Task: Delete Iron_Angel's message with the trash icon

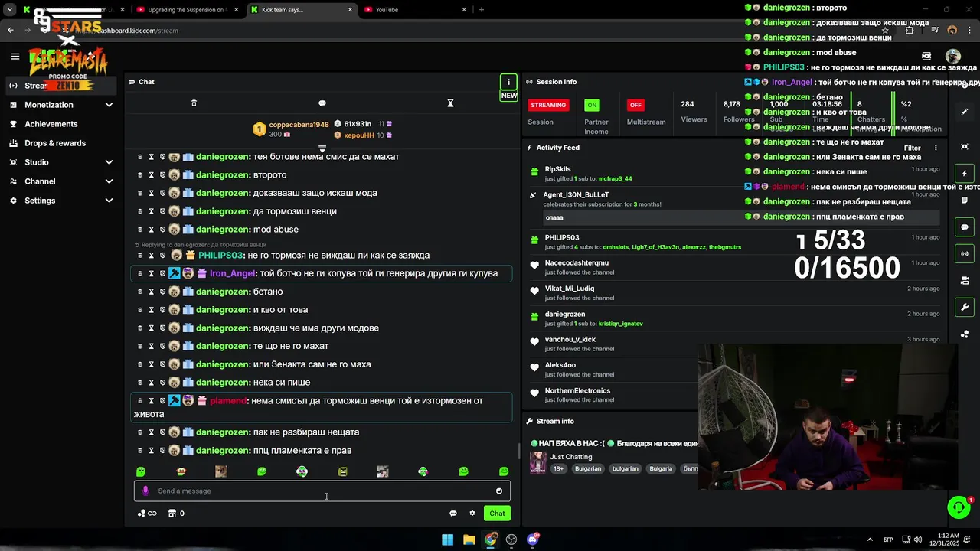Action: pyautogui.click(x=139, y=273)
